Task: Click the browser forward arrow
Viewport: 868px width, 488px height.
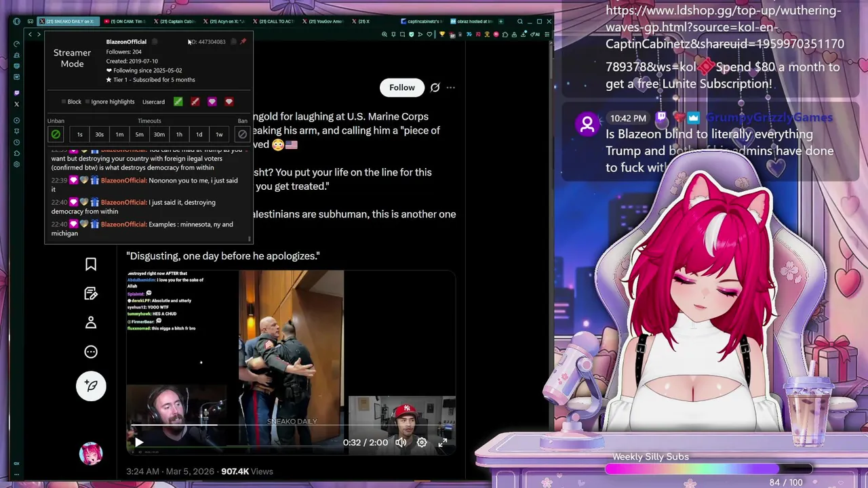Action: 39,34
